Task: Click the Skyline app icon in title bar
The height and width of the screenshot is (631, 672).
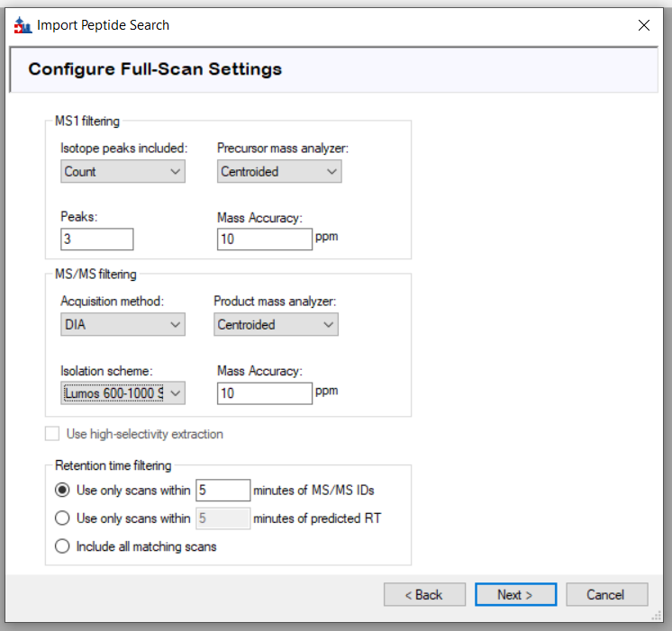Action: point(23,25)
